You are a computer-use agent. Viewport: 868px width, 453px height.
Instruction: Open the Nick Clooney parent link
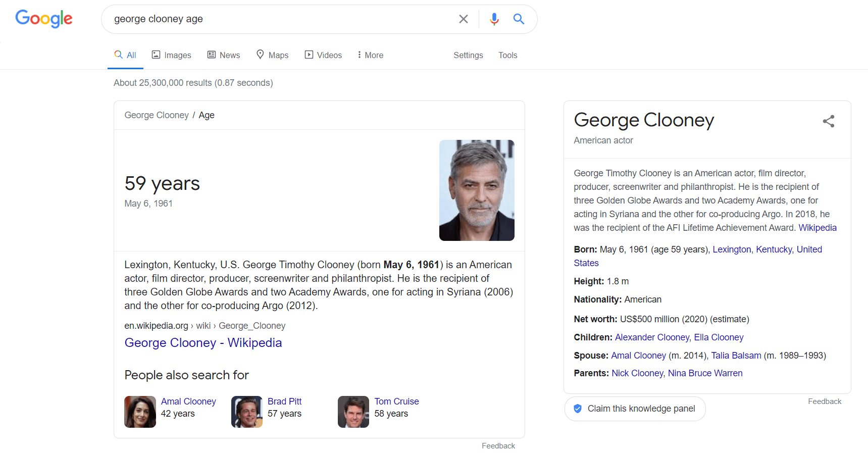click(637, 373)
